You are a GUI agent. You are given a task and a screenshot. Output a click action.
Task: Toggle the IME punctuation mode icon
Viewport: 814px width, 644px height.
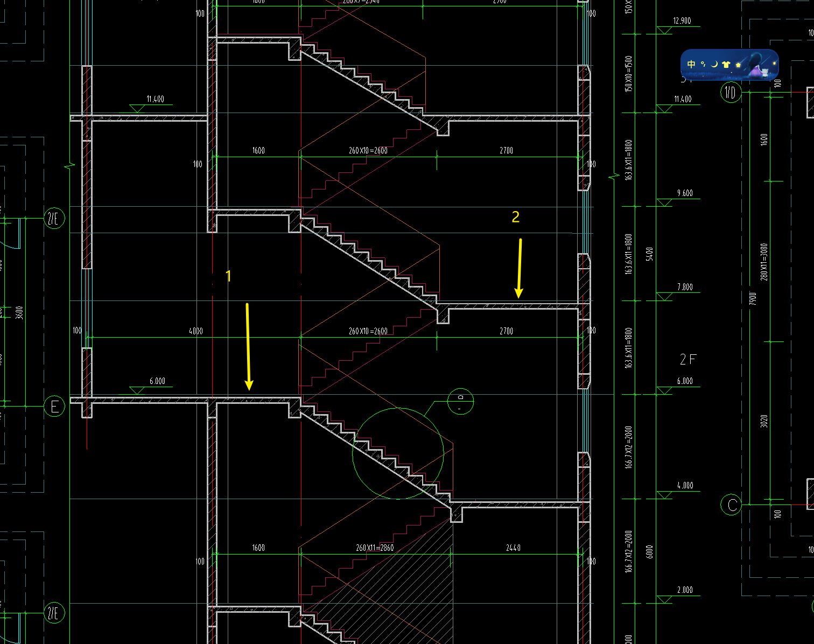click(x=703, y=64)
